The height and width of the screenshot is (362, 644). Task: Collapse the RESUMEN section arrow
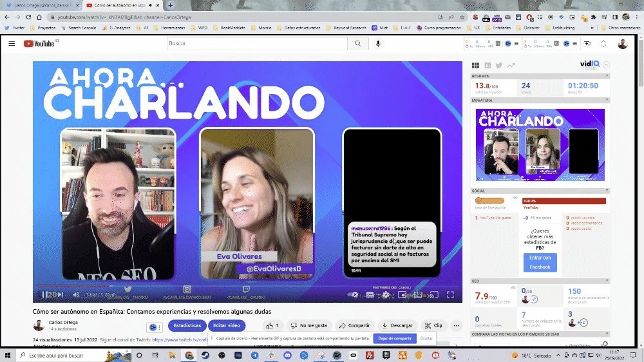[607, 76]
